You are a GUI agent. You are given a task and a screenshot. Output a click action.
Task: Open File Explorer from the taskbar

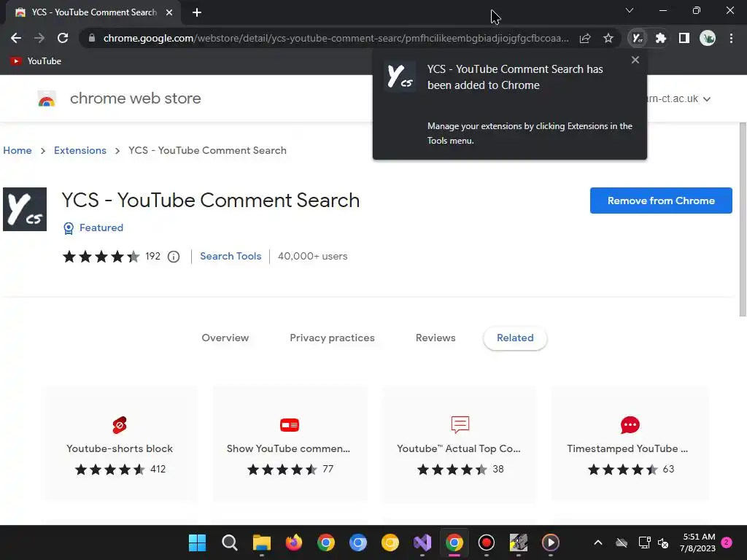[x=262, y=542]
